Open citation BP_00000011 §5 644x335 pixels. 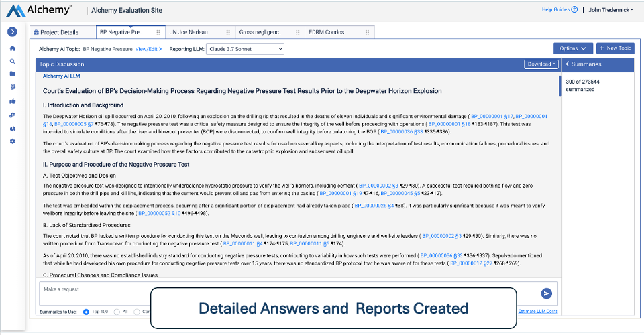coord(310,244)
